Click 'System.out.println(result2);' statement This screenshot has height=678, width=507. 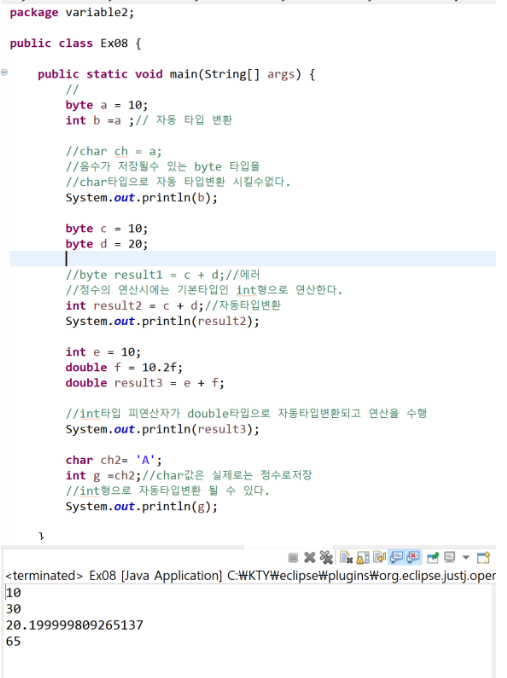tap(162, 321)
